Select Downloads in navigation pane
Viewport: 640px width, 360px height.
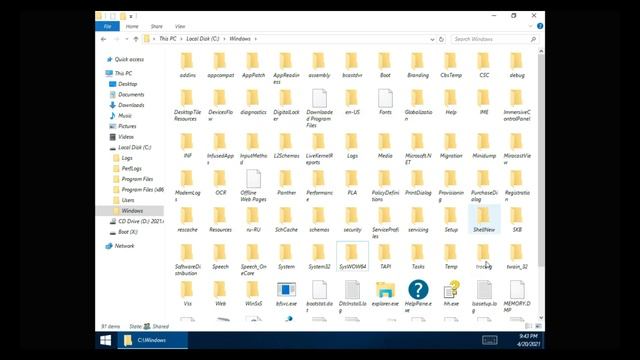[x=131, y=105]
